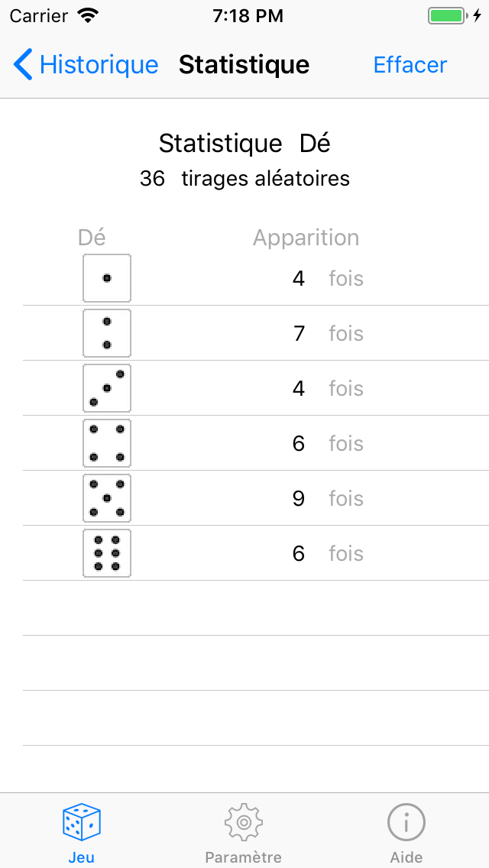Open the Paramètre gear icon
The width and height of the screenshot is (489, 868).
click(244, 822)
